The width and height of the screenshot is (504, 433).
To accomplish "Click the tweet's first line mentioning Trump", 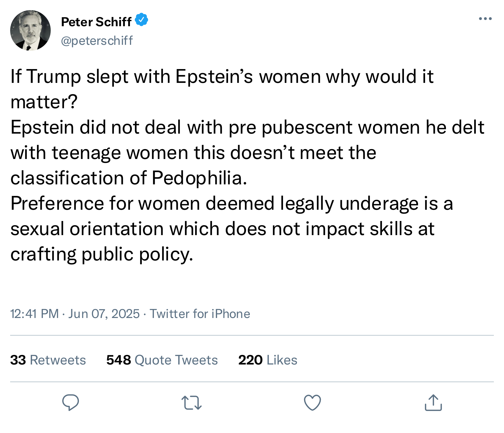I will (222, 76).
